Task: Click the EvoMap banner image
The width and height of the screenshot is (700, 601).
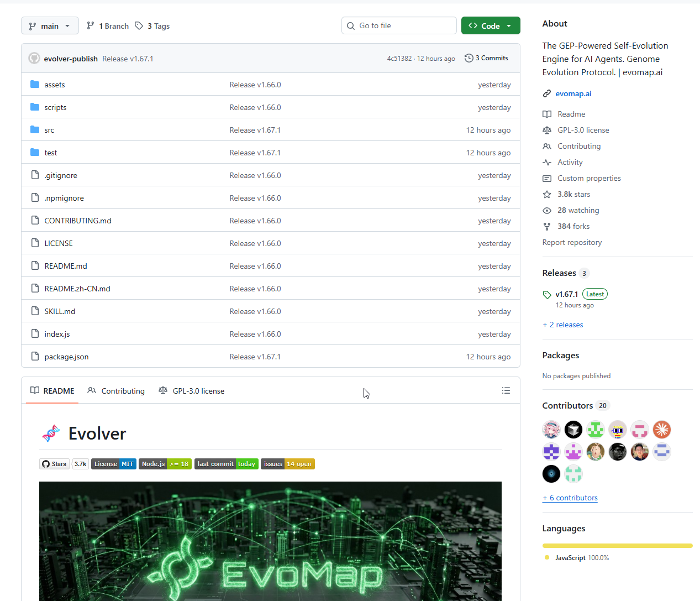Action: (x=270, y=541)
